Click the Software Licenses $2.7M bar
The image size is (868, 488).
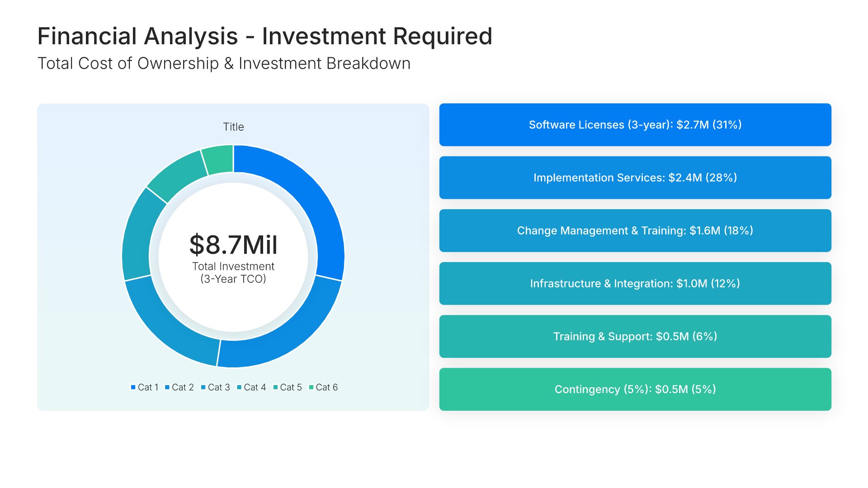635,125
